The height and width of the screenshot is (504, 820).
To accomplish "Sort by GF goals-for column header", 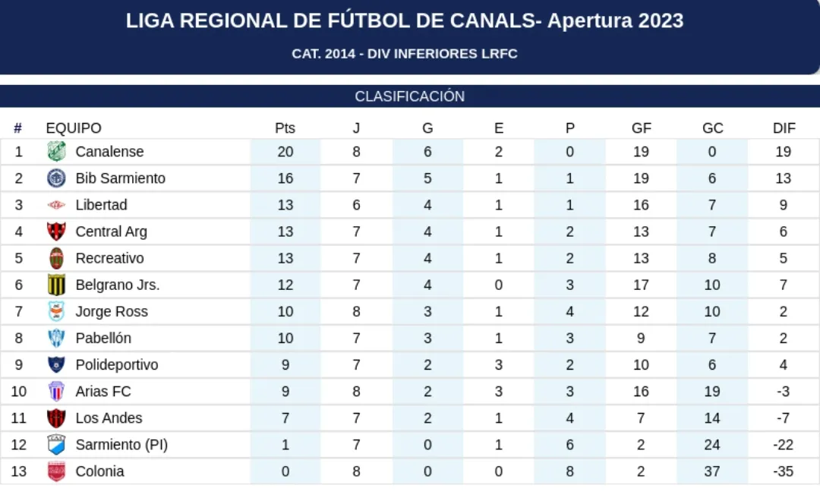I will (x=641, y=128).
